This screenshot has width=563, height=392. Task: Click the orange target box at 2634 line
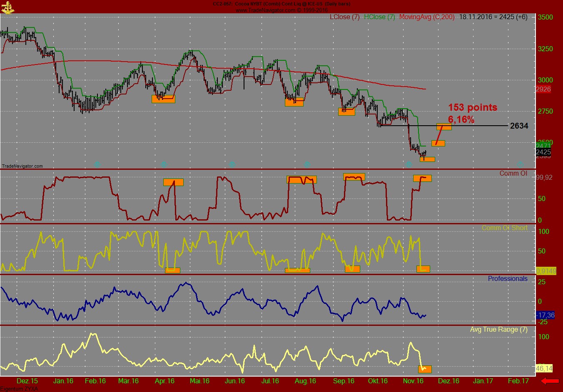[444, 127]
